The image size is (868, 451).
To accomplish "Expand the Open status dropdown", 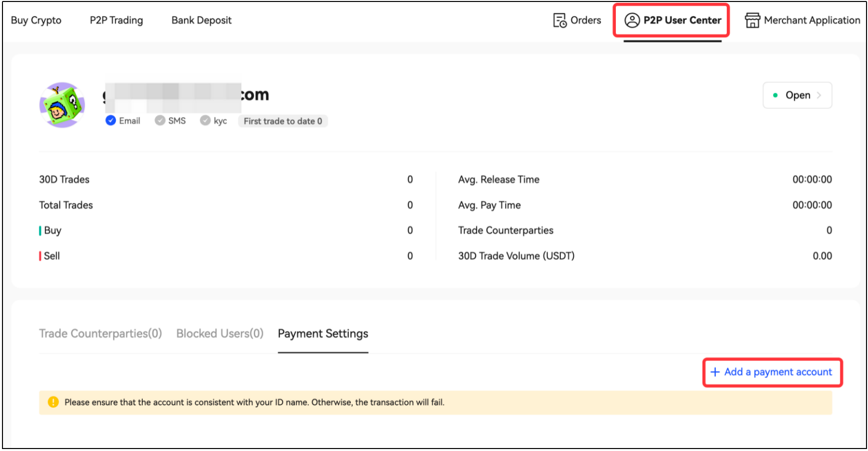I will [797, 95].
